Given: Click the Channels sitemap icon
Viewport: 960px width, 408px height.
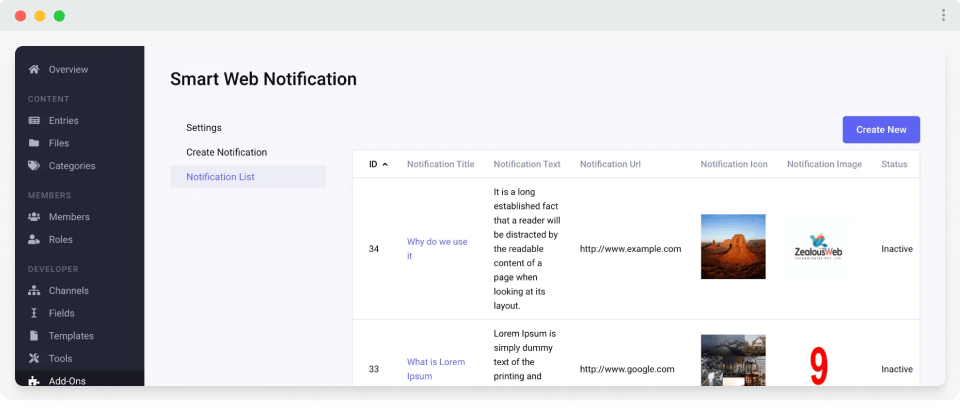Looking at the screenshot, I should click(x=34, y=291).
